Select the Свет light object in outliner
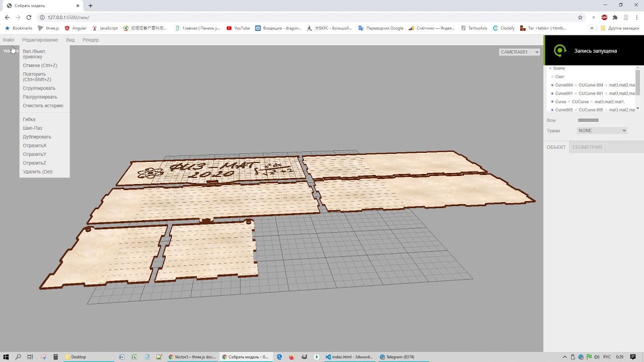This screenshot has width=644, height=362. (x=559, y=76)
